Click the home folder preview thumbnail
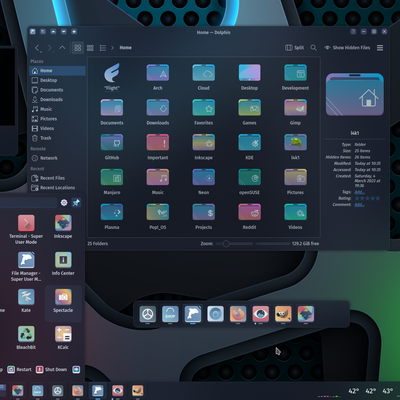The width and height of the screenshot is (400, 400). pyautogui.click(x=355, y=95)
